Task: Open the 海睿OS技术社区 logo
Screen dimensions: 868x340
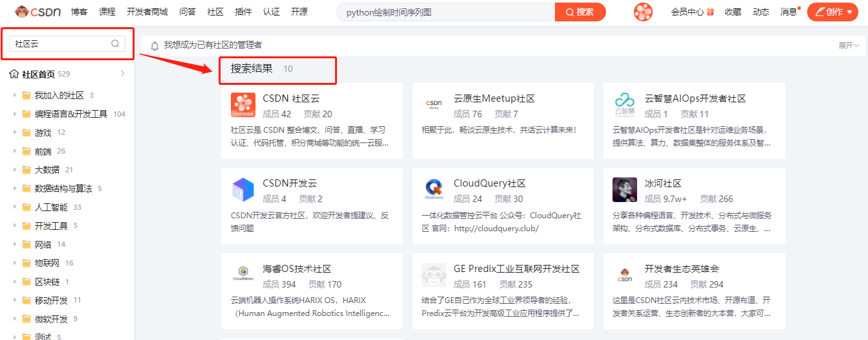Action: click(x=243, y=275)
